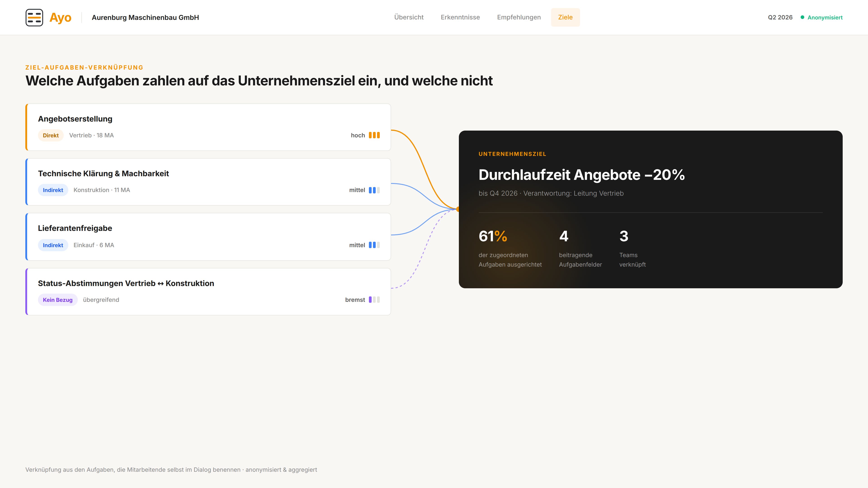
Task: Go to the Empfehlungen tab
Action: coord(519,17)
